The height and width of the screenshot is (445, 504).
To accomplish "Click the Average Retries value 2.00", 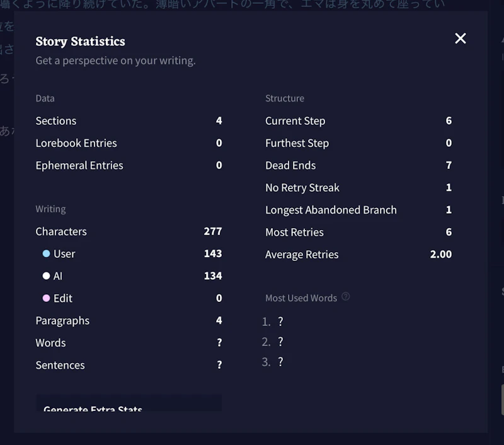I will click(440, 255).
